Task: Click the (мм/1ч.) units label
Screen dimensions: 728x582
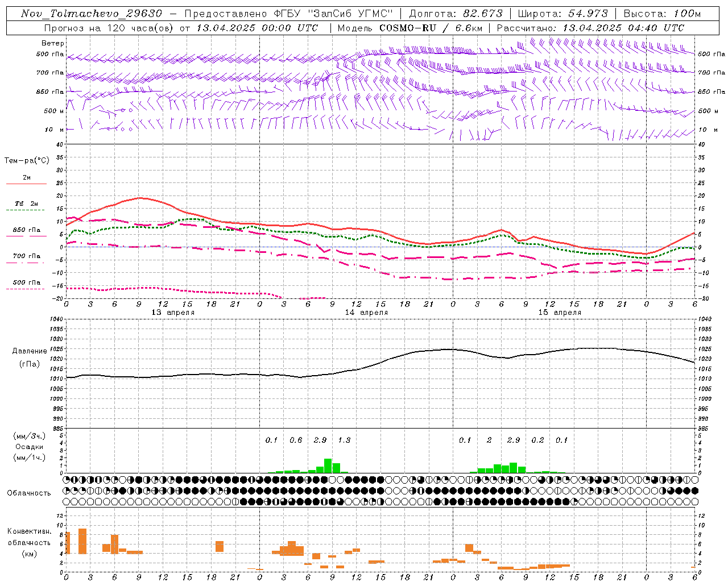Action: tap(30, 458)
